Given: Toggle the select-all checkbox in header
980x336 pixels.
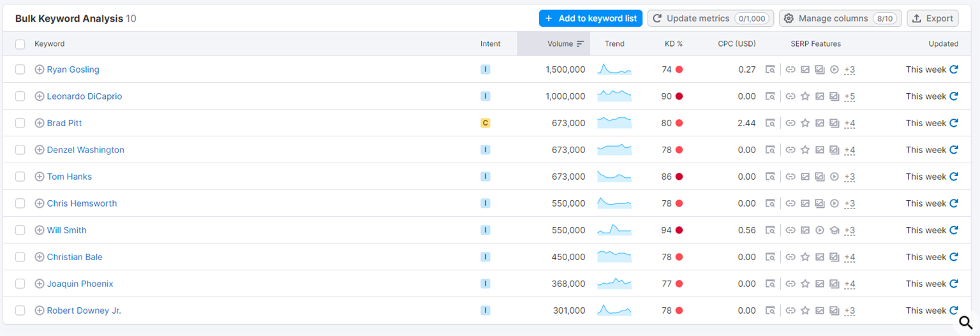Looking at the screenshot, I should pos(20,44).
